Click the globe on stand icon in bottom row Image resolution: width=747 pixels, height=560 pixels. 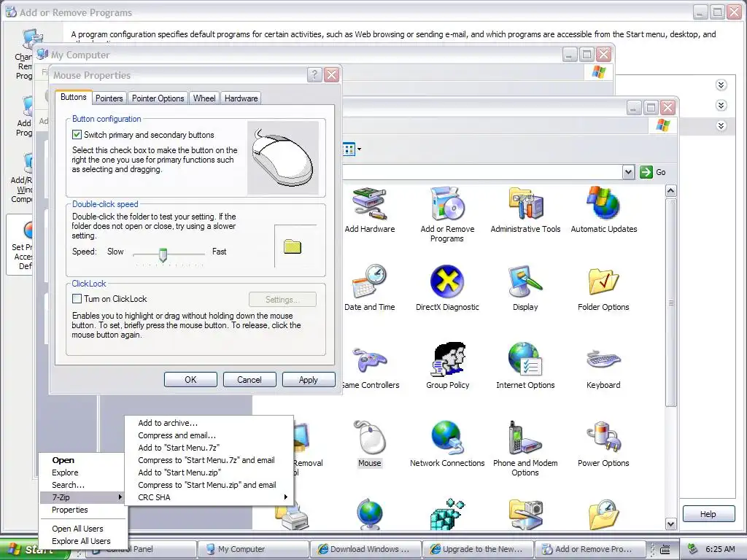pyautogui.click(x=370, y=514)
